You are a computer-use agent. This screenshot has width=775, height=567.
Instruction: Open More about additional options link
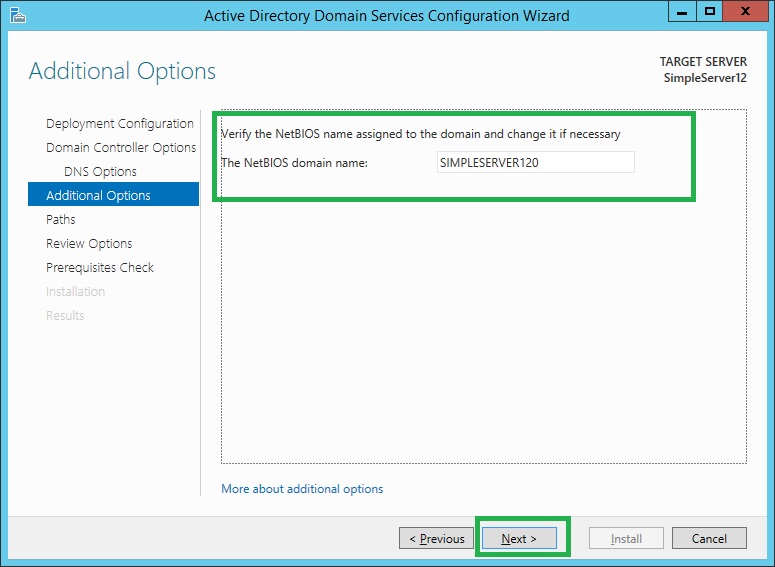302,489
